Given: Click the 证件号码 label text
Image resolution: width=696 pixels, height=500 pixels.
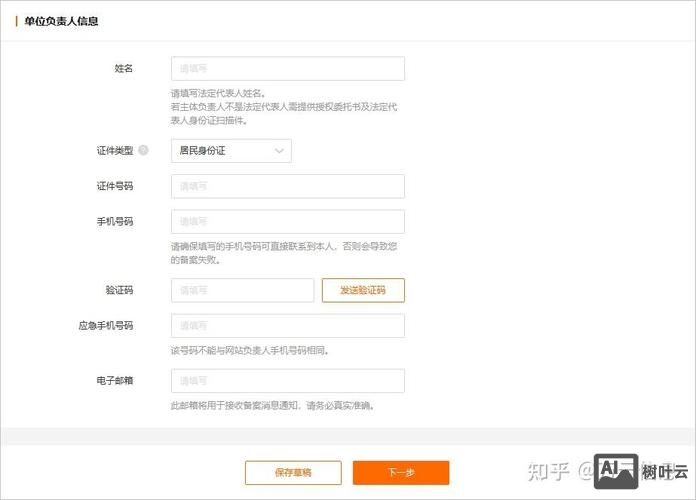Looking at the screenshot, I should click(115, 186).
